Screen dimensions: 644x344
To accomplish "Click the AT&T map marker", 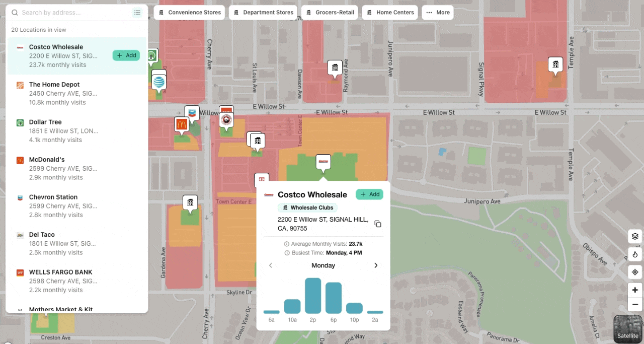I will pos(159,82).
